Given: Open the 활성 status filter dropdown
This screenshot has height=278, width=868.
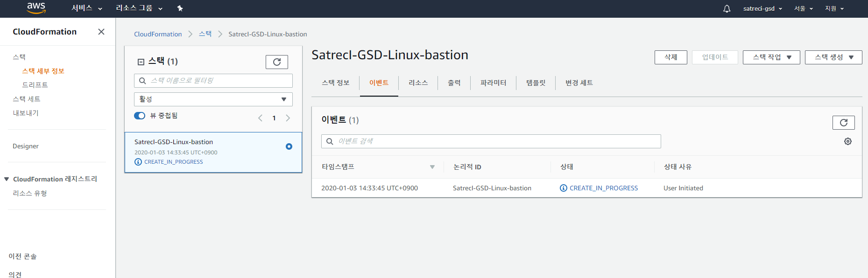Looking at the screenshot, I should pos(213,99).
